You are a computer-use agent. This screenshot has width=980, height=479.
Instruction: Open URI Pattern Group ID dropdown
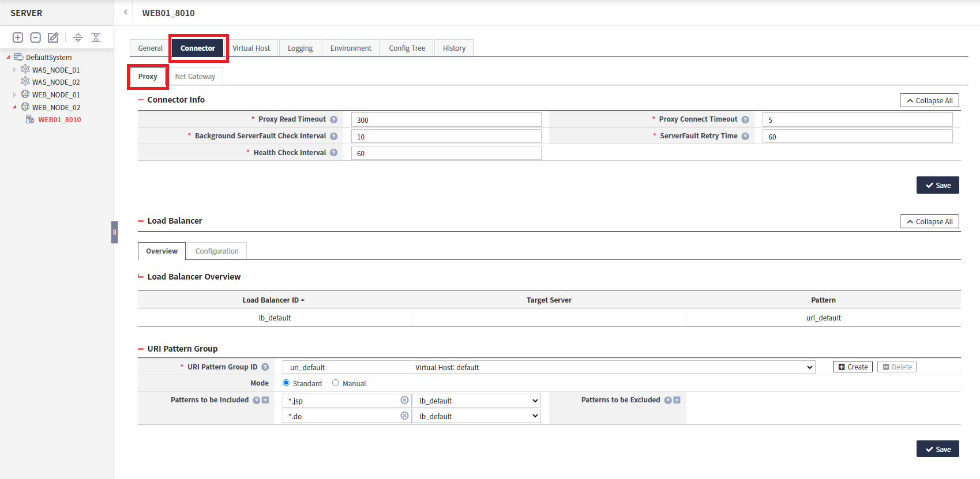point(549,367)
